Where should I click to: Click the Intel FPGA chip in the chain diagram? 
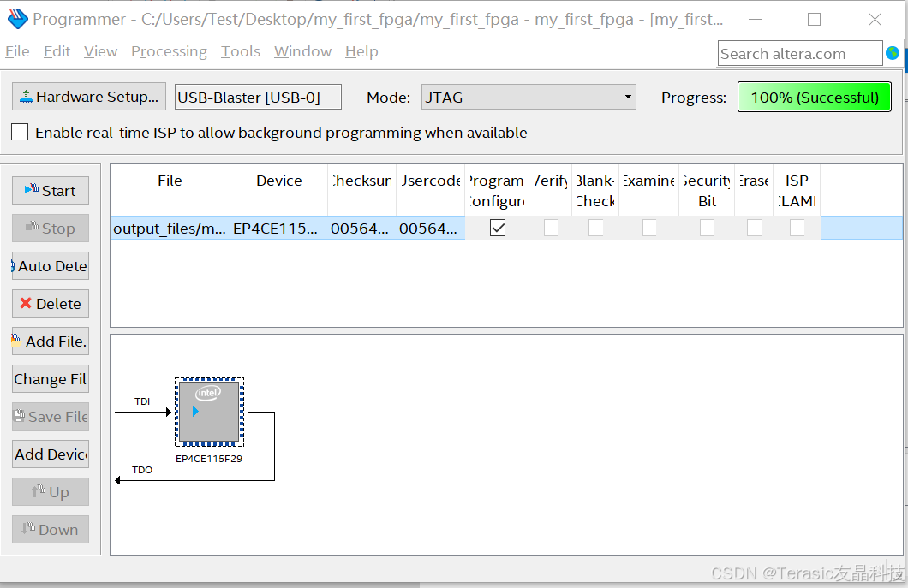tap(209, 412)
